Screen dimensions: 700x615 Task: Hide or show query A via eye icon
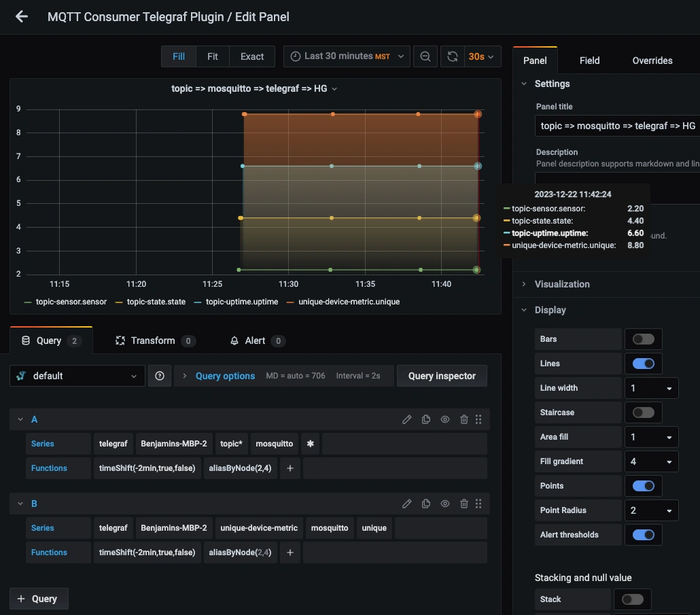[x=445, y=419]
